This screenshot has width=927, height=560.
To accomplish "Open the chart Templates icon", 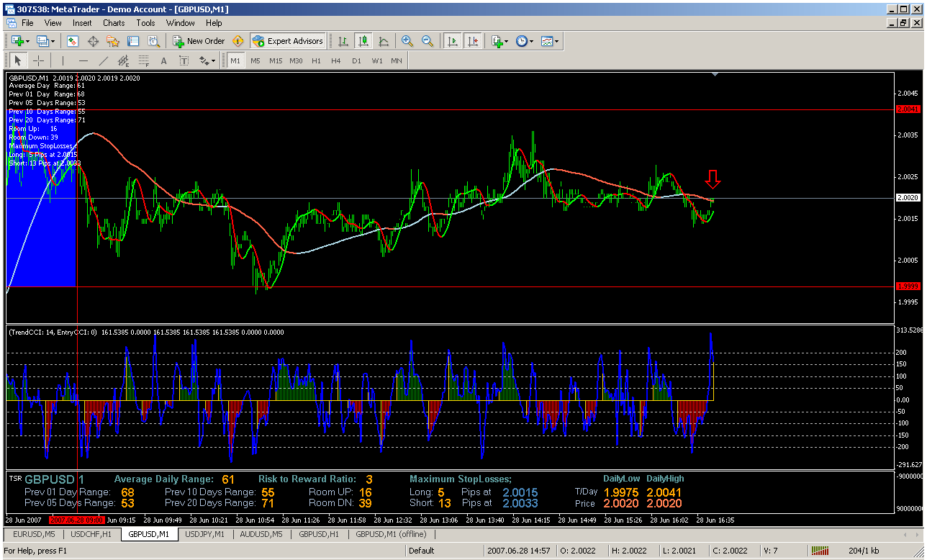I will coord(547,41).
